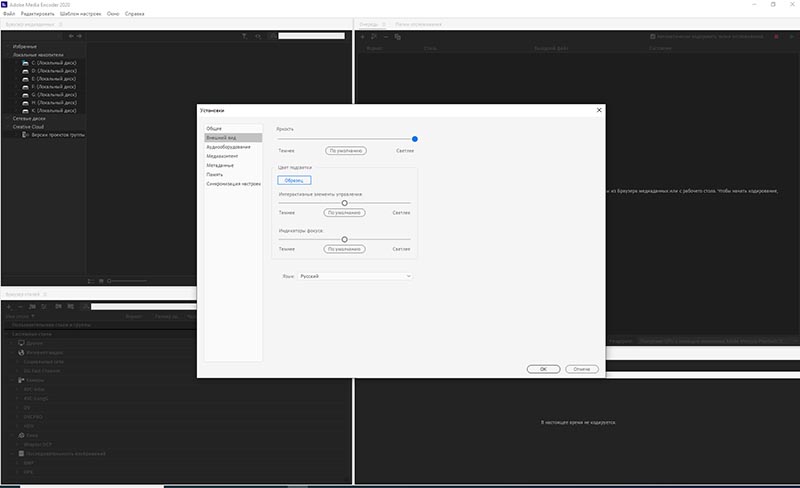Image resolution: width=800 pixels, height=488 pixels.
Task: Open the Редактировать menu
Action: 37,14
